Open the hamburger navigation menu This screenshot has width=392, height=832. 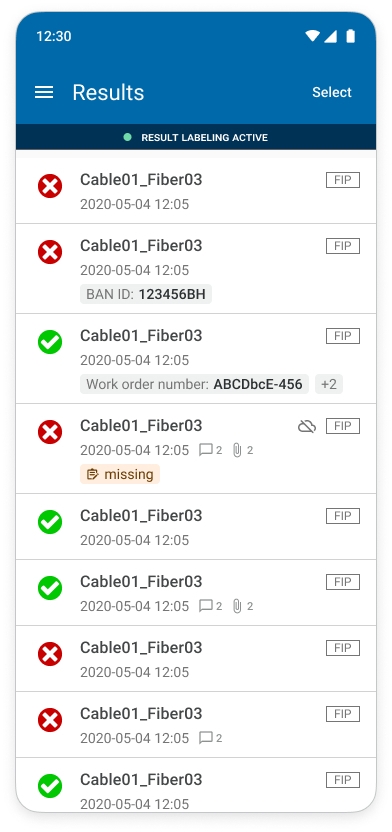pyautogui.click(x=44, y=92)
